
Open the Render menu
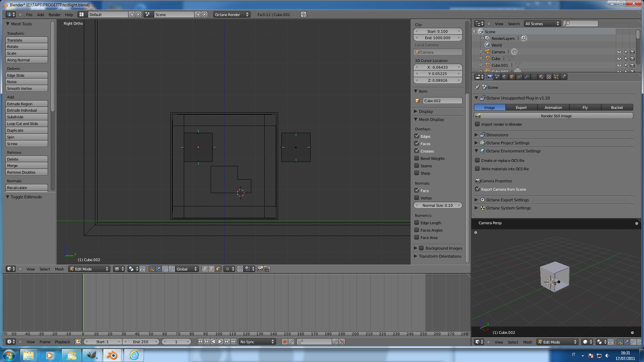pos(54,14)
